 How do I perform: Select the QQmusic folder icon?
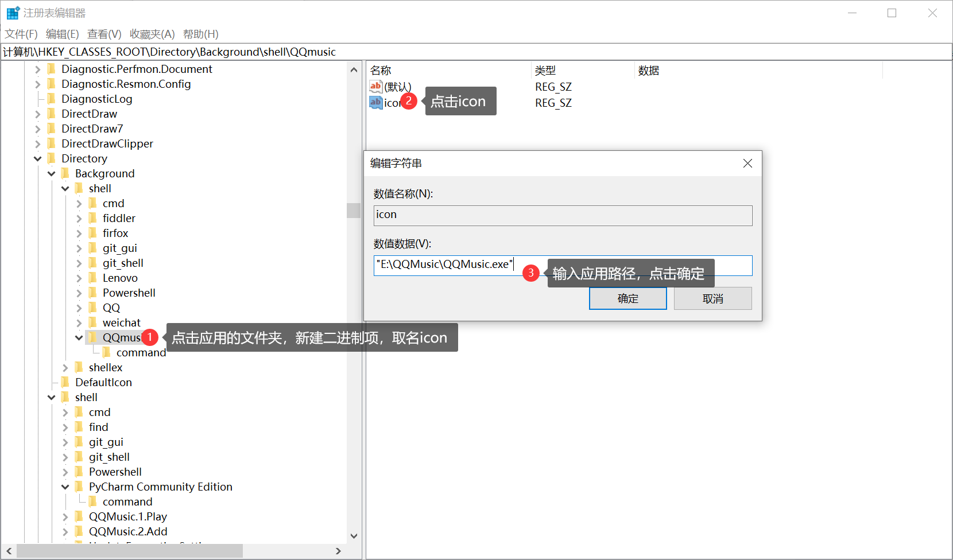tap(92, 337)
